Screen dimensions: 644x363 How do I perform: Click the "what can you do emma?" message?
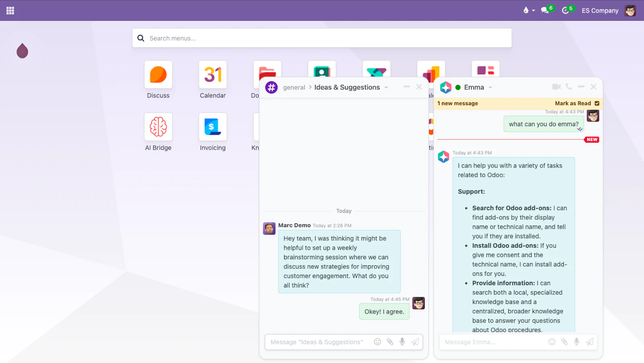click(543, 124)
